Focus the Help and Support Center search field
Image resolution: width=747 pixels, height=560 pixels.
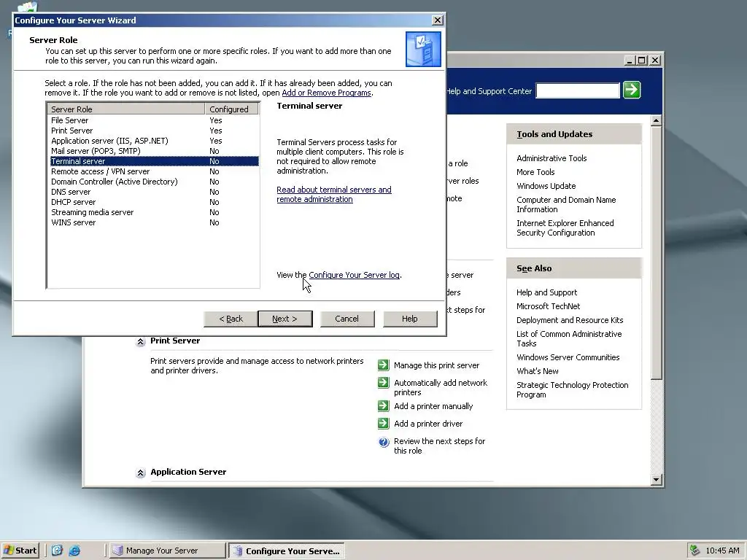(578, 90)
